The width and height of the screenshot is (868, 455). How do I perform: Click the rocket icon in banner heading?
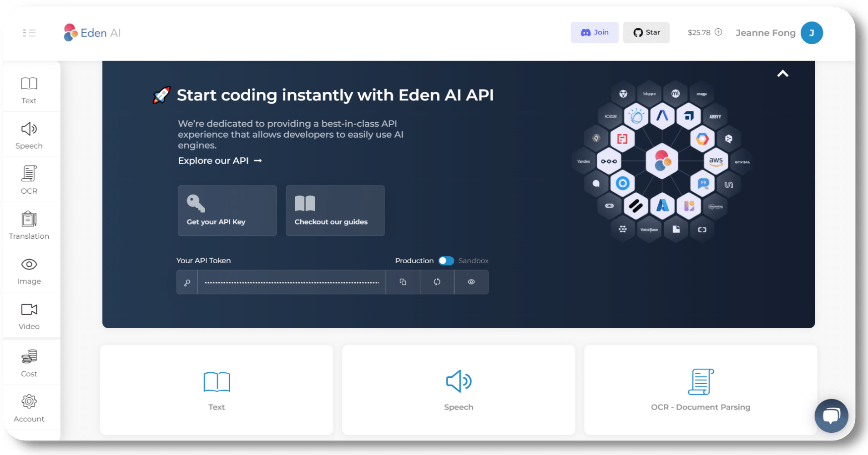tap(161, 95)
